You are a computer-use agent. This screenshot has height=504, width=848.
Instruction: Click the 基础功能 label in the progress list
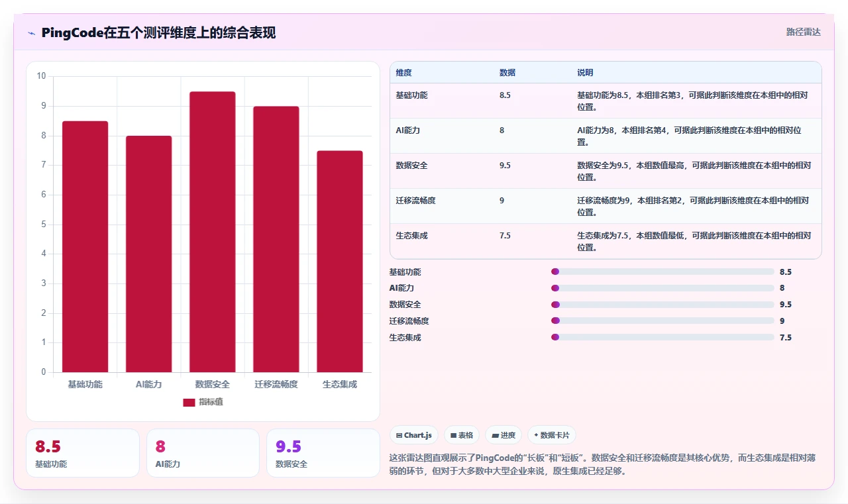[405, 272]
